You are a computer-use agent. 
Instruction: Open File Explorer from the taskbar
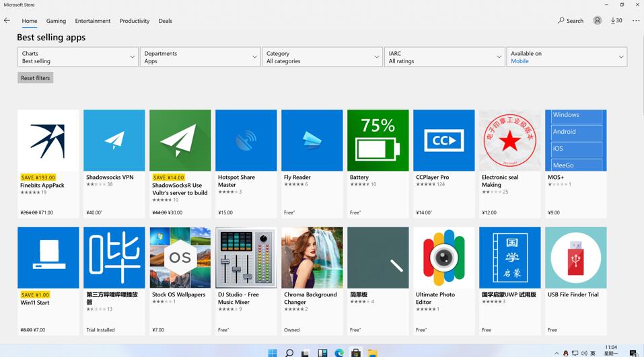tap(373, 353)
